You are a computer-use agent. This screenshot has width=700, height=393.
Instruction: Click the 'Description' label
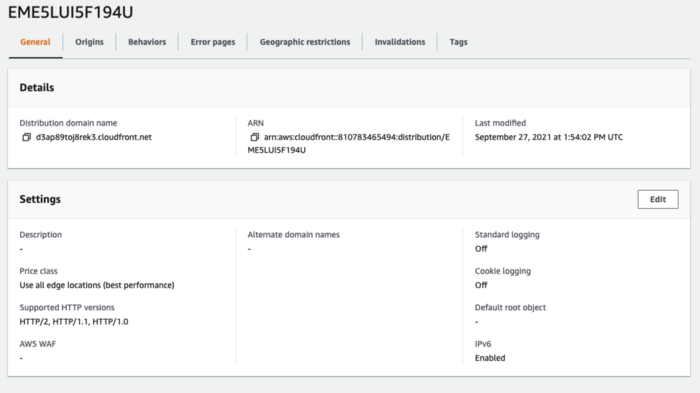(41, 234)
